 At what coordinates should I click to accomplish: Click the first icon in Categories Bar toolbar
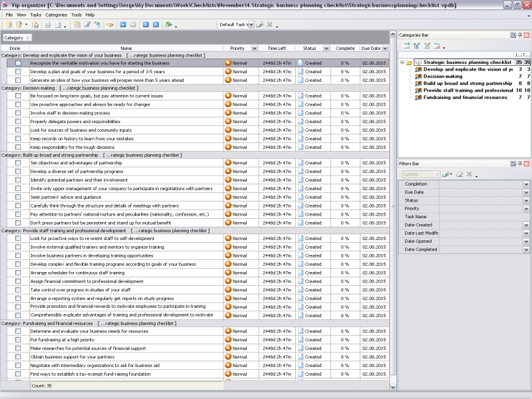pyautogui.click(x=406, y=46)
